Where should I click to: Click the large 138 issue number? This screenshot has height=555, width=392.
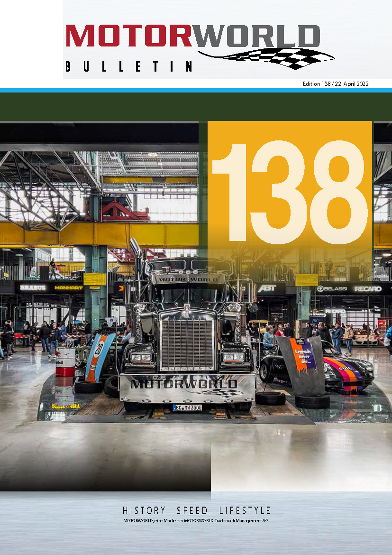point(290,192)
